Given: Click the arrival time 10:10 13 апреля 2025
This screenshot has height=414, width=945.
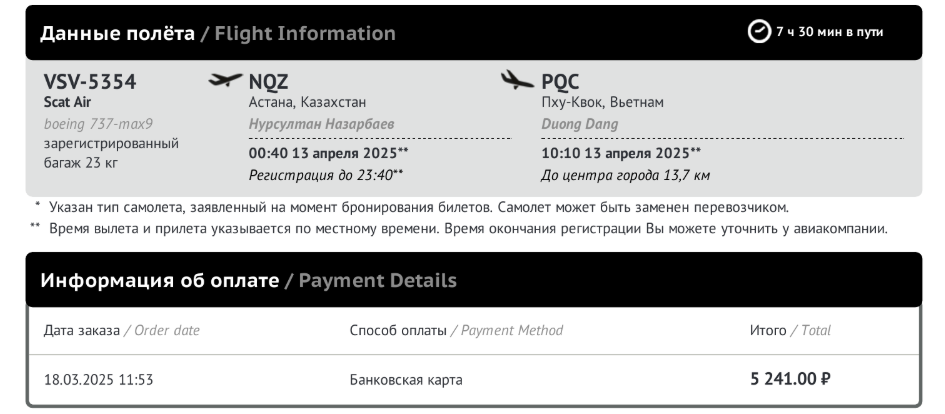Looking at the screenshot, I should click(615, 153).
